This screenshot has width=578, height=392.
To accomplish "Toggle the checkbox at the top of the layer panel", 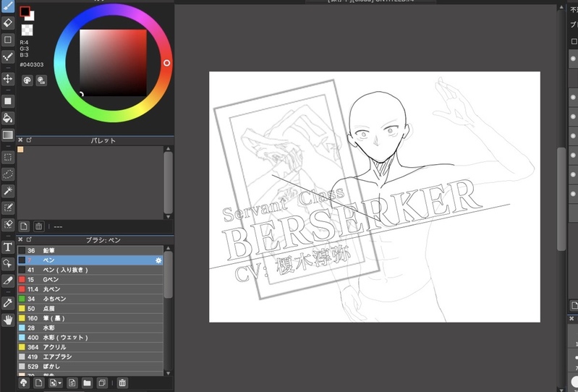I will click(574, 41).
